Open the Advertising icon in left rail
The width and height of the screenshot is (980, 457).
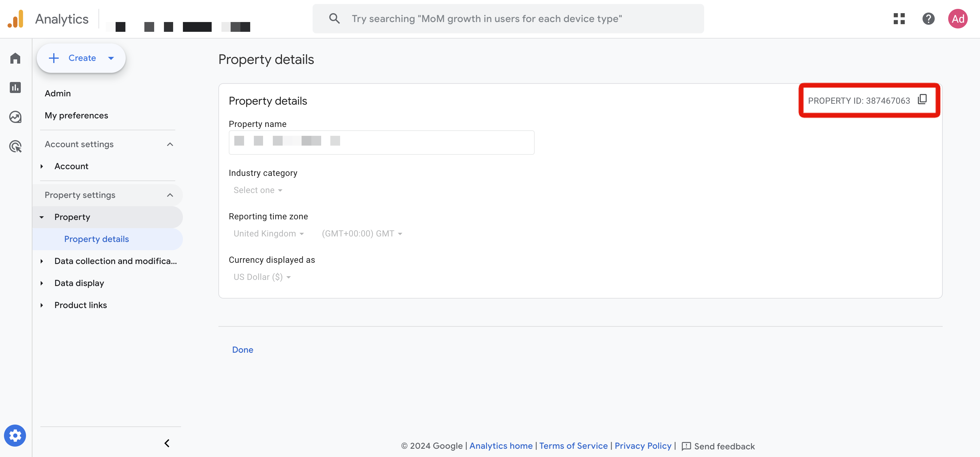15,146
